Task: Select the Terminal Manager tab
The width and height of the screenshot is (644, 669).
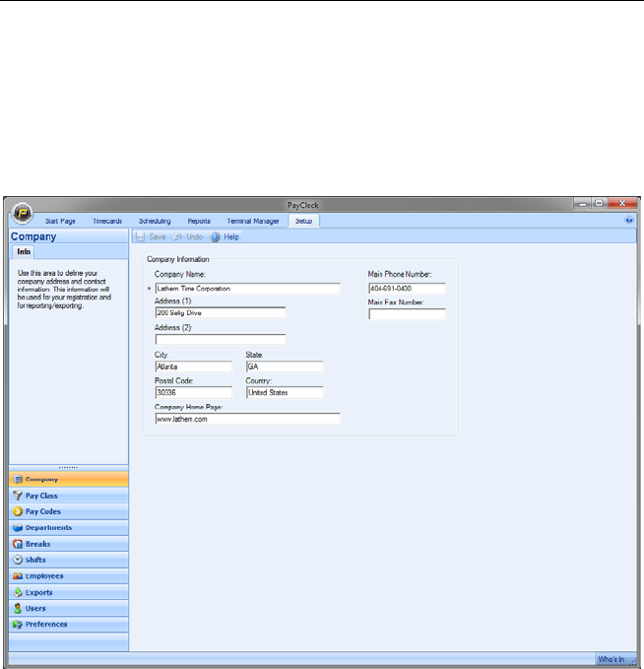Action: [253, 221]
